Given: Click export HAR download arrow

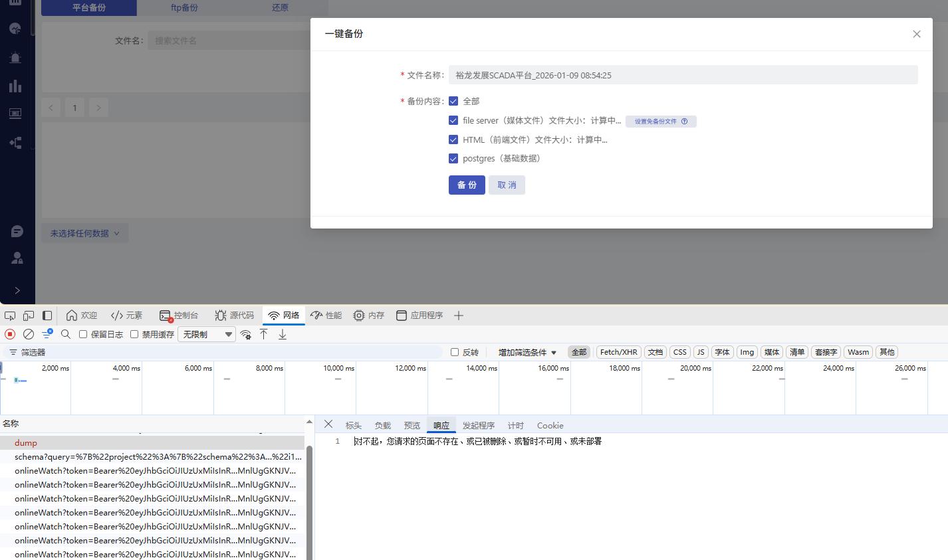Looking at the screenshot, I should (x=283, y=334).
